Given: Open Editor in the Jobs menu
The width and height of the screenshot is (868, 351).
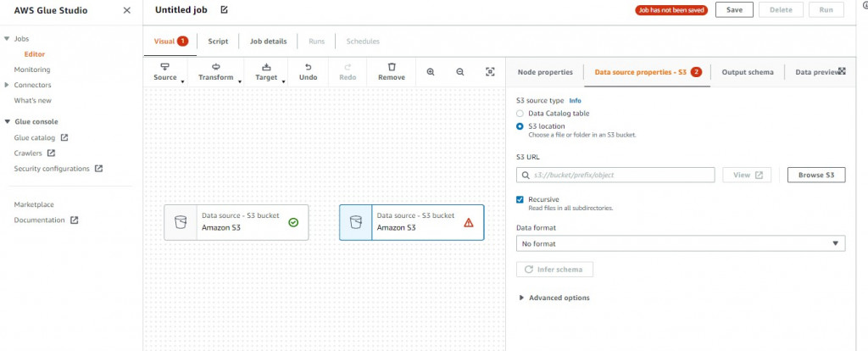Looking at the screenshot, I should (x=34, y=54).
